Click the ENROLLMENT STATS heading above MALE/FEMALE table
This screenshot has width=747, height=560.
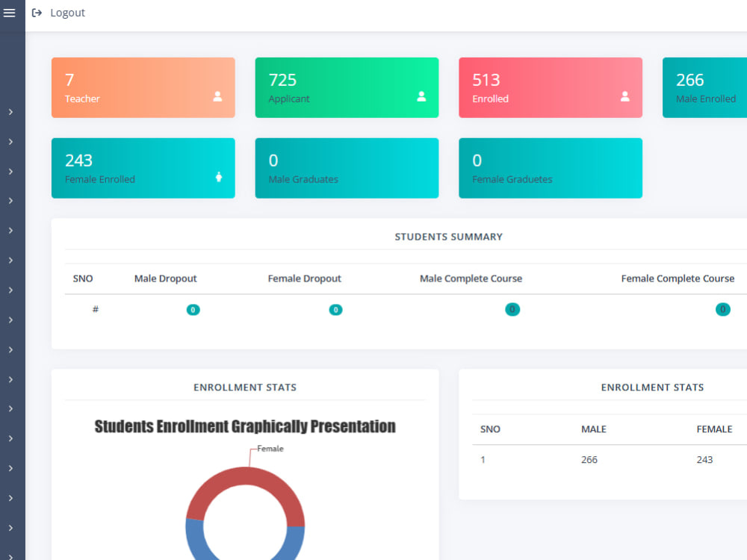(652, 387)
